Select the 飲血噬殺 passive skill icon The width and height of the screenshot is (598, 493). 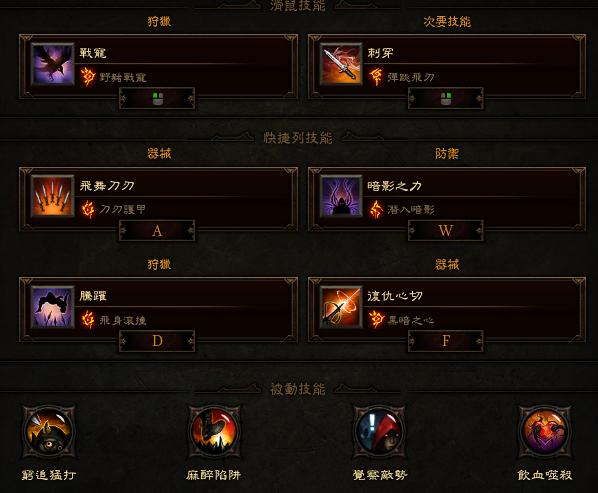545,432
